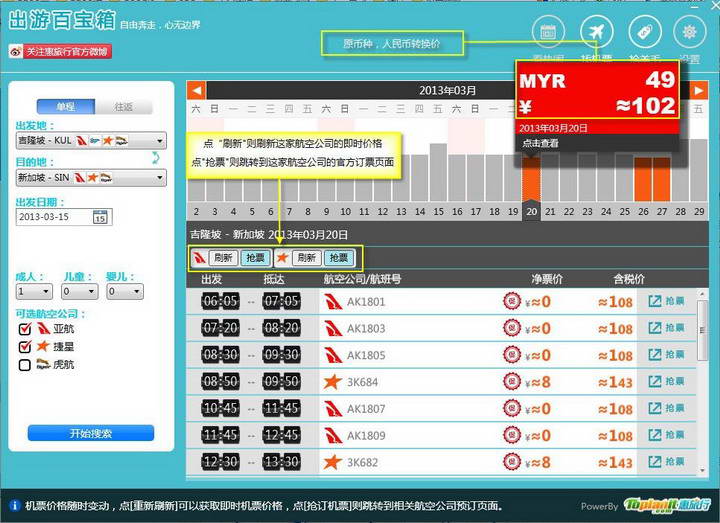
Task: Follow official Weibo via 关注惠旅行官方微博 button
Action: 60,51
